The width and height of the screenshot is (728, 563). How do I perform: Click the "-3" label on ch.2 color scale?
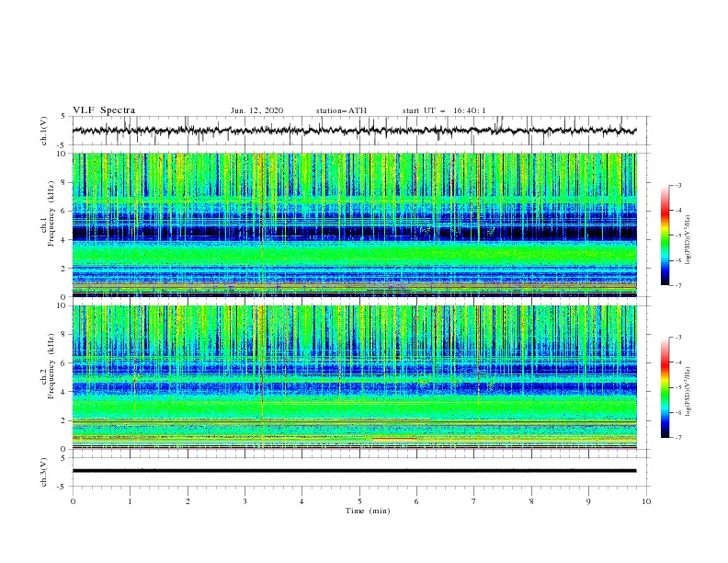[678, 338]
